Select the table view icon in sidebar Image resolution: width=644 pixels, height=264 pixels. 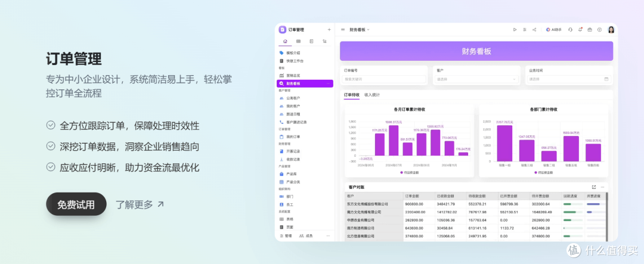tap(298, 41)
